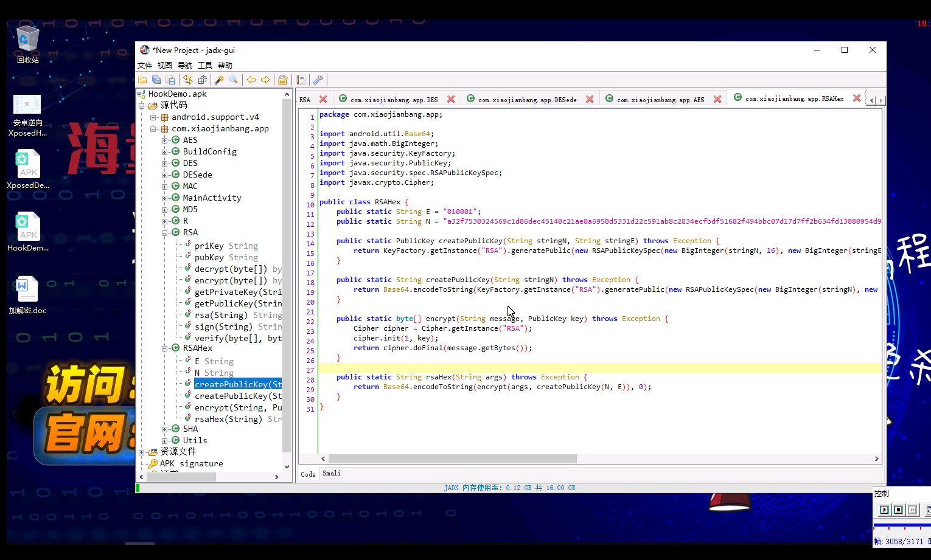This screenshot has width=931, height=560.
Task: Select the HookDemo.apk root node
Action: tap(177, 94)
